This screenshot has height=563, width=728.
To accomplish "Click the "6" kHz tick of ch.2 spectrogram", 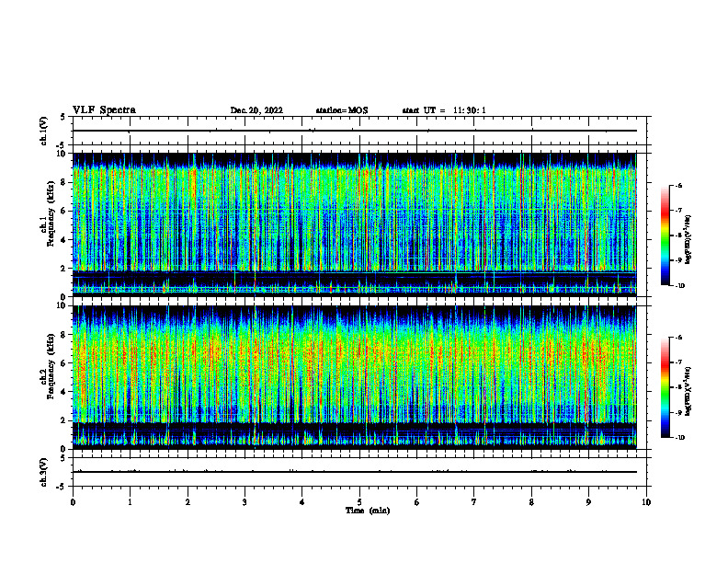I will tap(63, 363).
